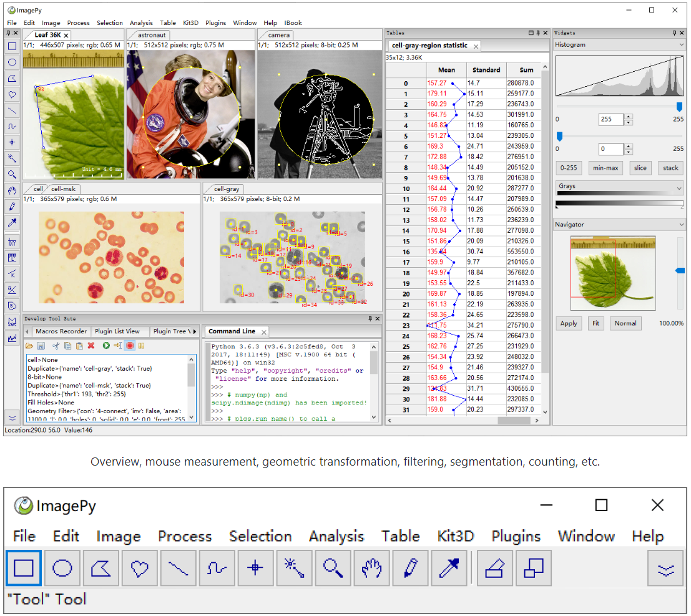
Task: Click the upper histogram slider handle
Action: [x=679, y=106]
